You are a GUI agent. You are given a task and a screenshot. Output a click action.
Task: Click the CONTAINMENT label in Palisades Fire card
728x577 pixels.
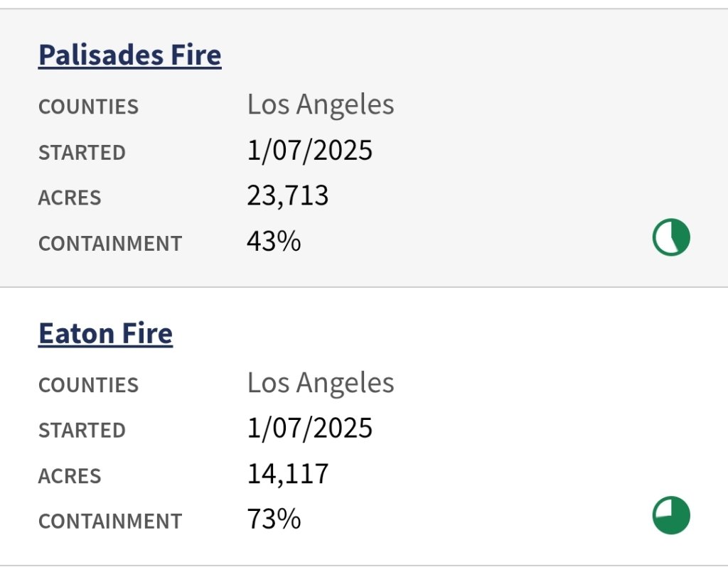(x=110, y=244)
